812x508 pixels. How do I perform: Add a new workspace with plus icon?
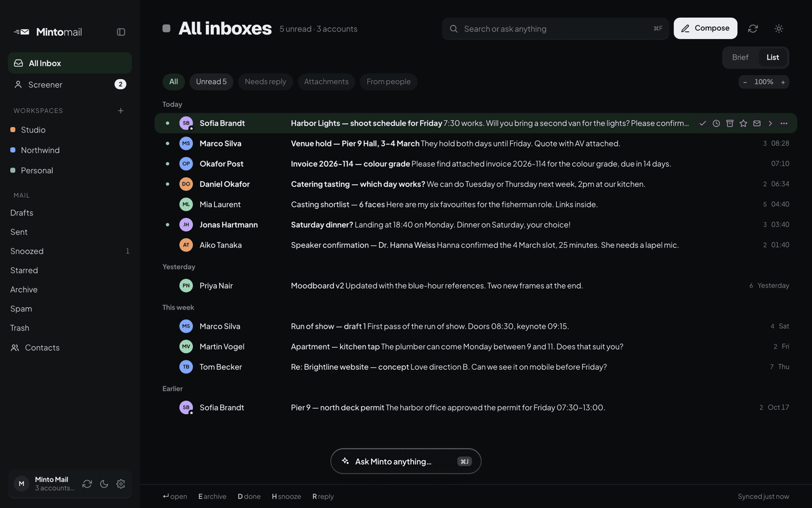pos(121,111)
